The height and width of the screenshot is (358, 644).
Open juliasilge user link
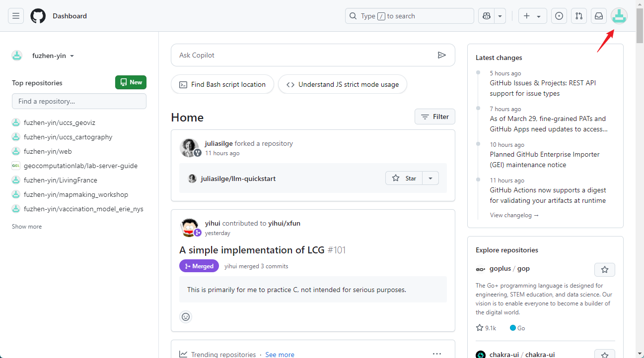219,143
